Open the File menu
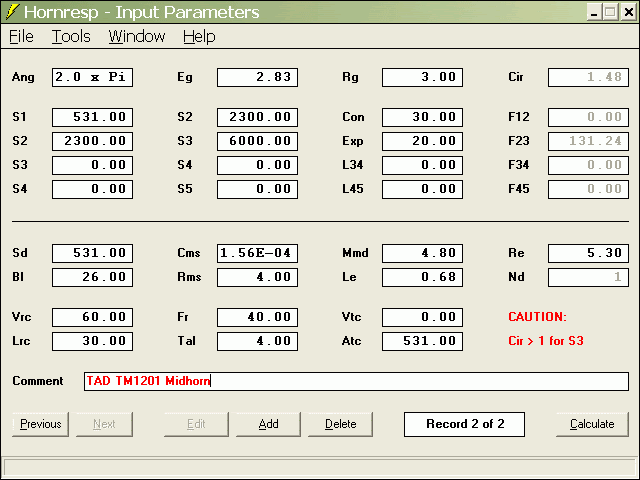The image size is (640, 480). pos(21,37)
